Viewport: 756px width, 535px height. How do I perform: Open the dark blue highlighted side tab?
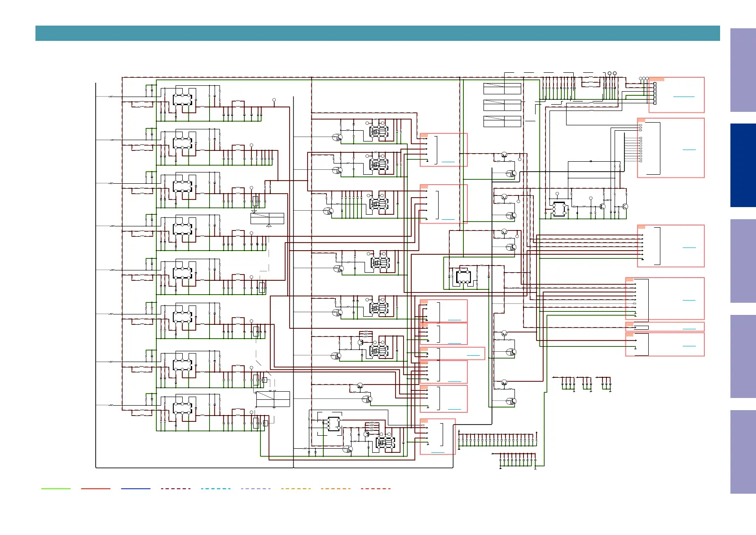pyautogui.click(x=743, y=165)
